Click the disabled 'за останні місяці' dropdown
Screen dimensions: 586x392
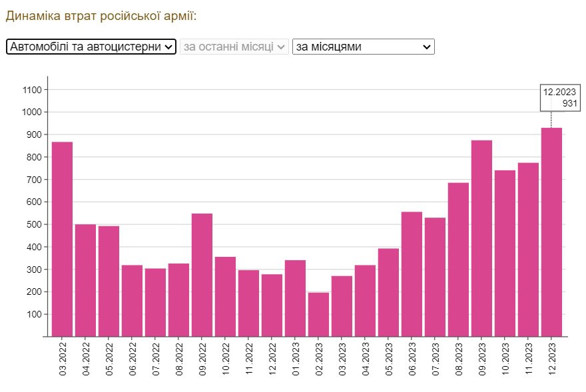[234, 47]
